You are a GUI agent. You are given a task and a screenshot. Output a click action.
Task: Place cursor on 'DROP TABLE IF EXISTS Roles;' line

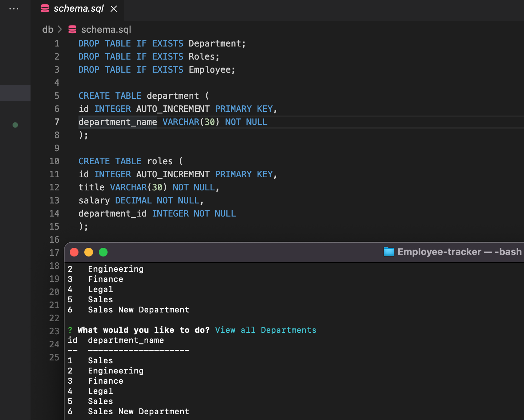pos(149,57)
